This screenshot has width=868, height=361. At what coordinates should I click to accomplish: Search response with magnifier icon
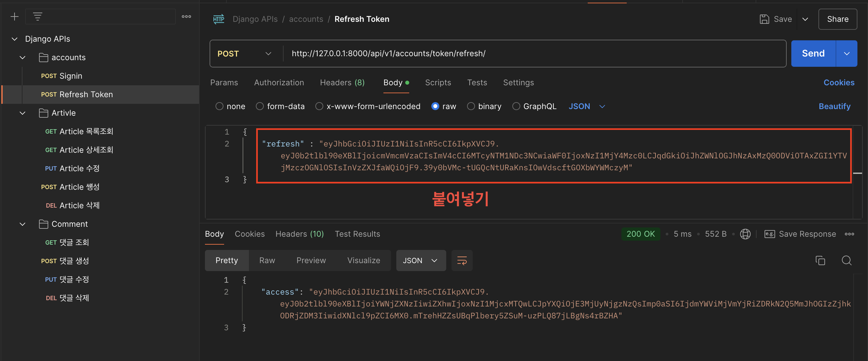(847, 261)
